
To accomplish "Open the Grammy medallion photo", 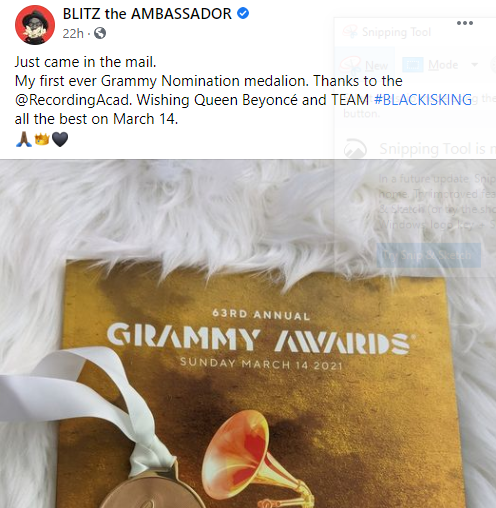I will (248, 334).
